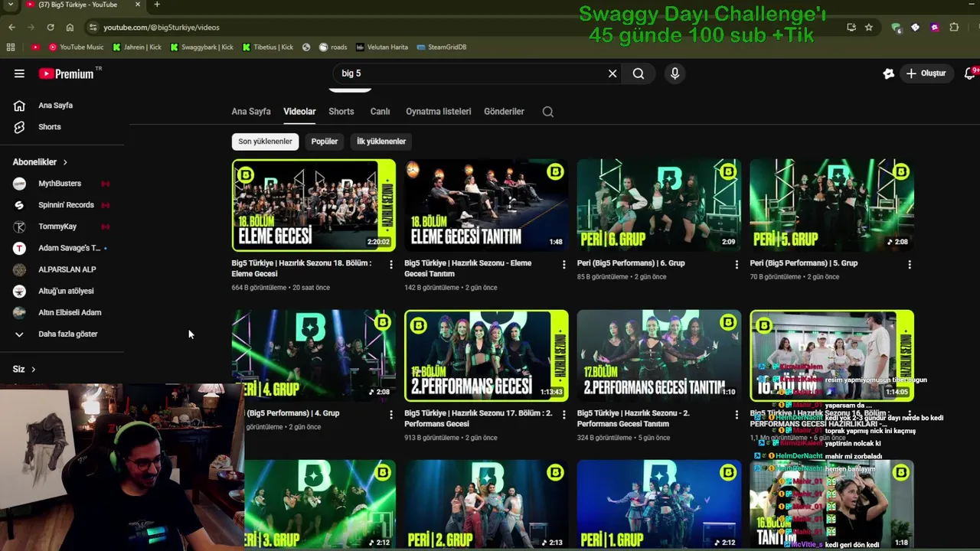Switch to the Canlı channel tab
The image size is (980, 551).
click(x=381, y=112)
